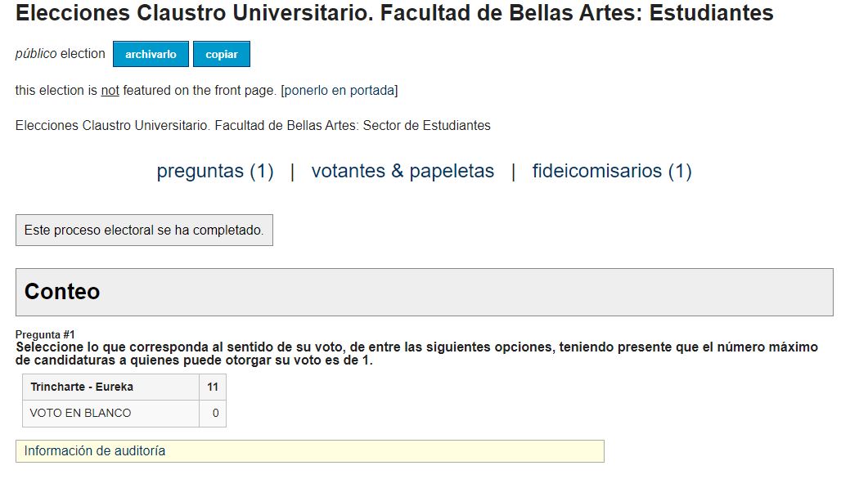Screen dimensions: 868x488
Task: Click the vote count 11 cell
Action: (x=213, y=387)
